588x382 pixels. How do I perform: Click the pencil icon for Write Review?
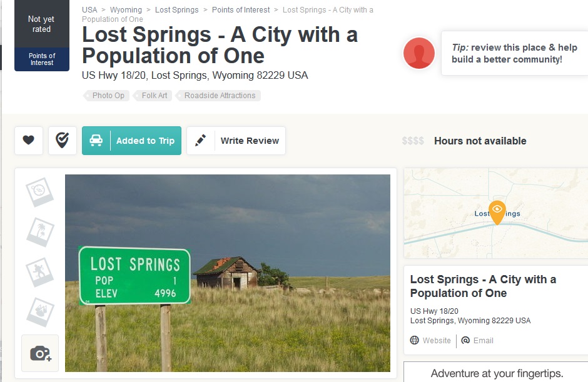tap(201, 141)
